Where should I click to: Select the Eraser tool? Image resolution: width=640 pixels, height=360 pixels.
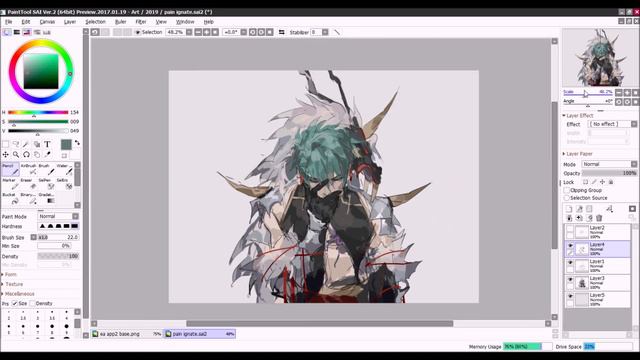point(28,184)
